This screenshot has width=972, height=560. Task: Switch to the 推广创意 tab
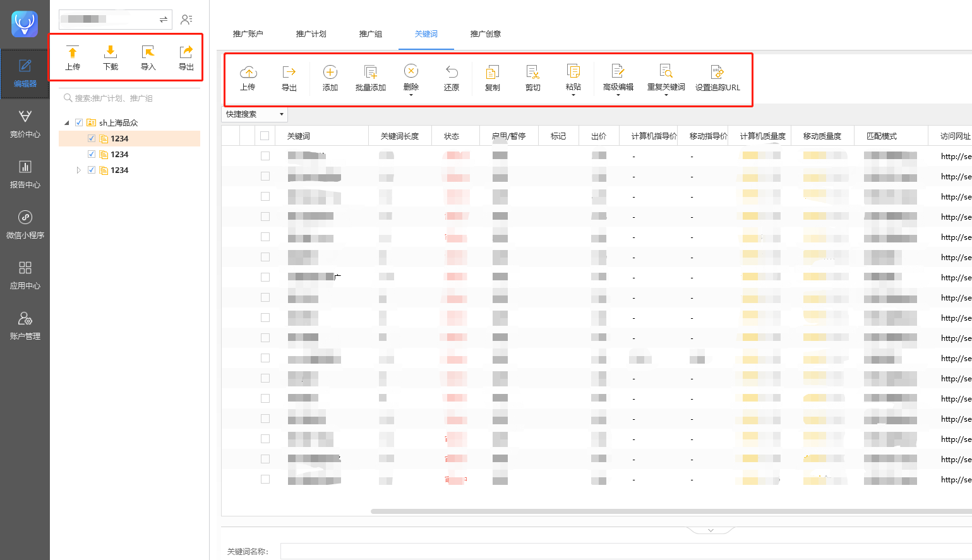(486, 34)
